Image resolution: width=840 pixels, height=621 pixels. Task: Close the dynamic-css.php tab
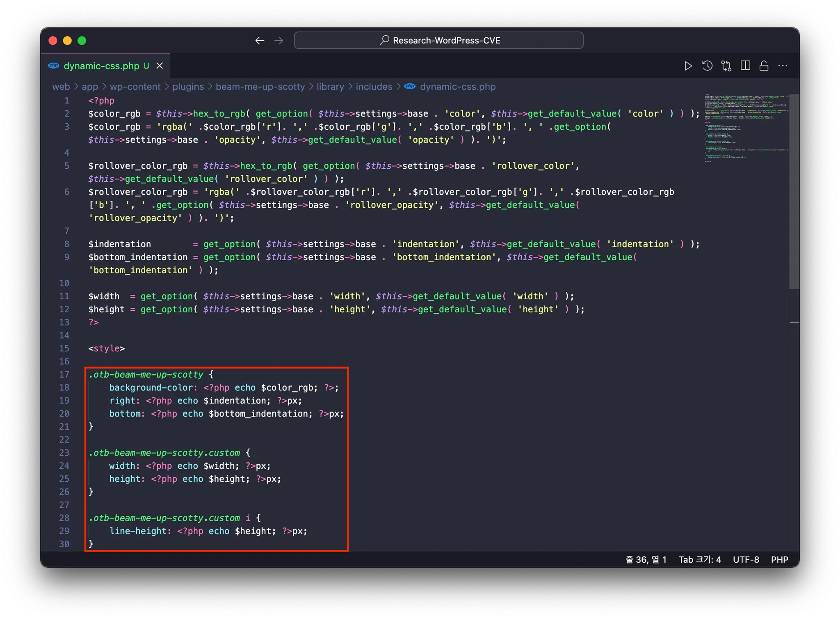coord(160,66)
